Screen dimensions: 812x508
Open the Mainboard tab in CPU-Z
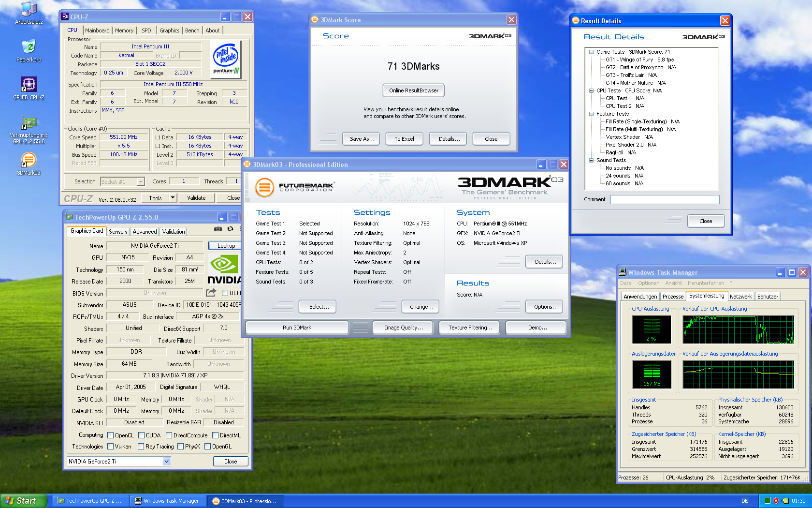tap(97, 30)
